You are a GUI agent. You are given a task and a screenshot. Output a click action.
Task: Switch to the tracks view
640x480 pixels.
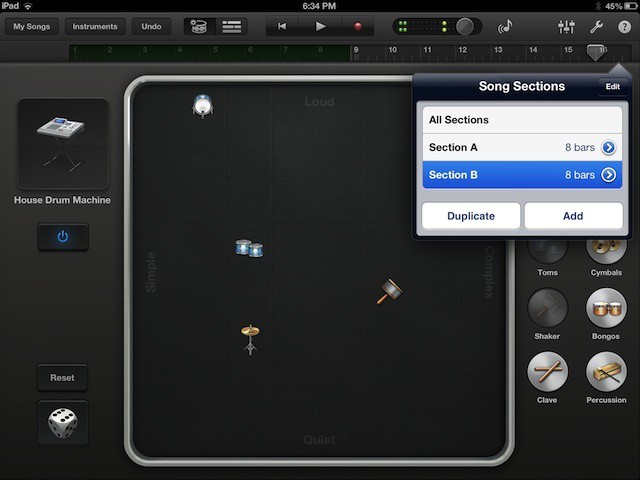[x=232, y=27]
